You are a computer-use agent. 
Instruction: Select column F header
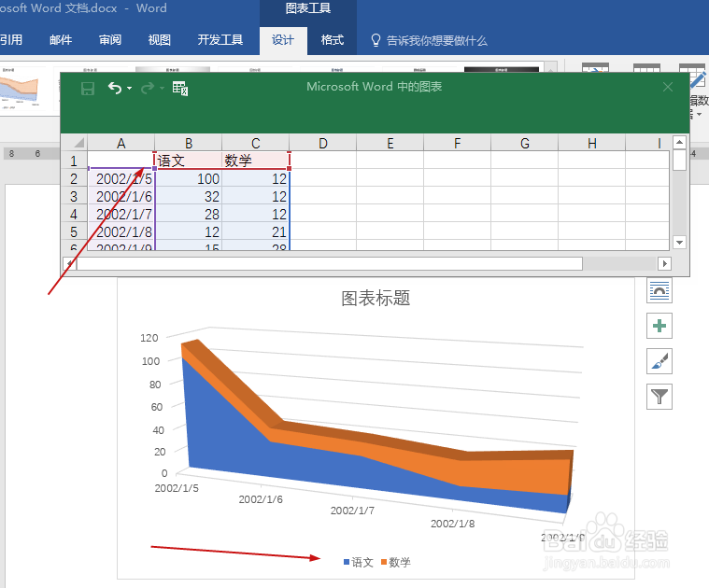(x=457, y=143)
